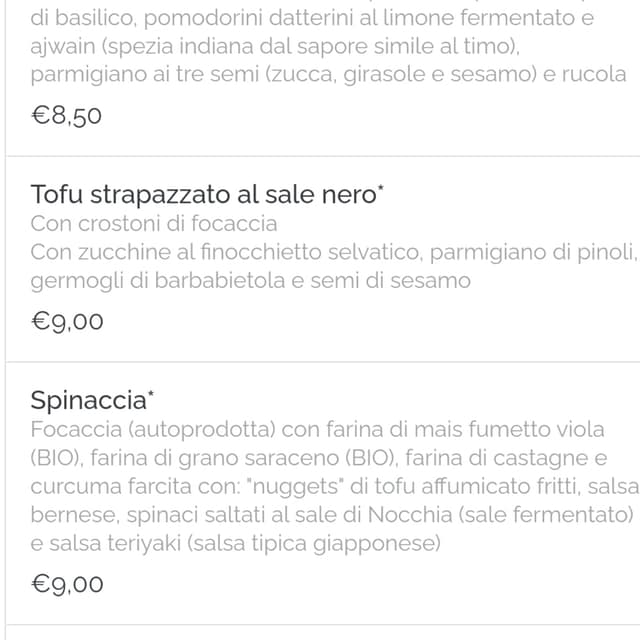640x640 pixels.
Task: Click the 'salsa teriyaki' description line
Action: pos(236,544)
